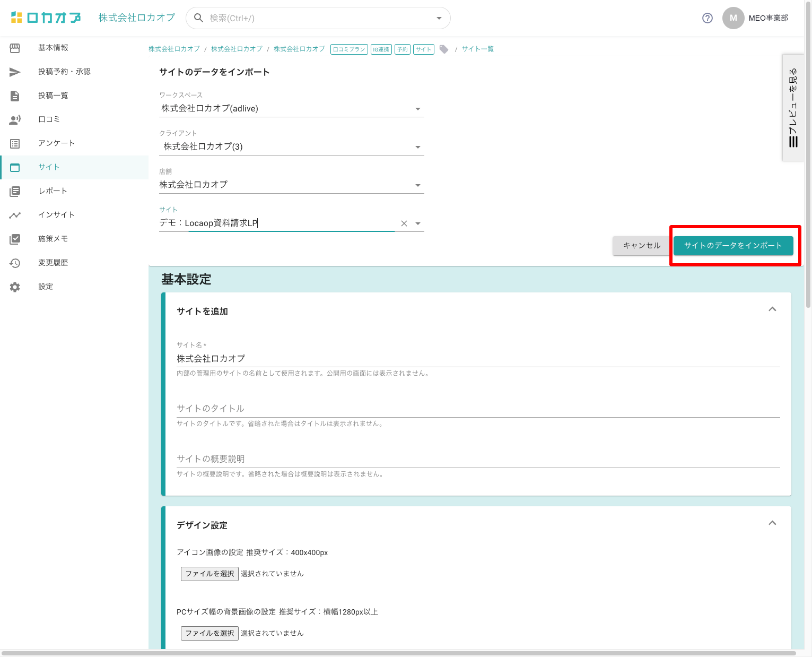Click the help question mark icon
The image size is (812, 657).
coord(707,18)
